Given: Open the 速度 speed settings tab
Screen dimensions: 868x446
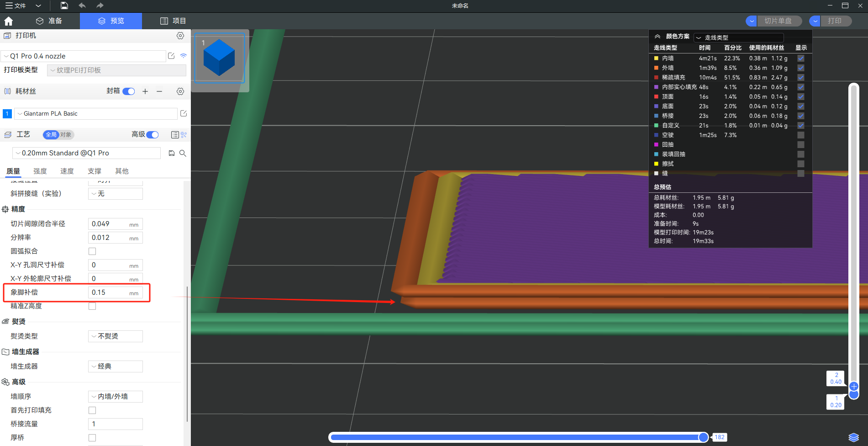Looking at the screenshot, I should pyautogui.click(x=67, y=171).
